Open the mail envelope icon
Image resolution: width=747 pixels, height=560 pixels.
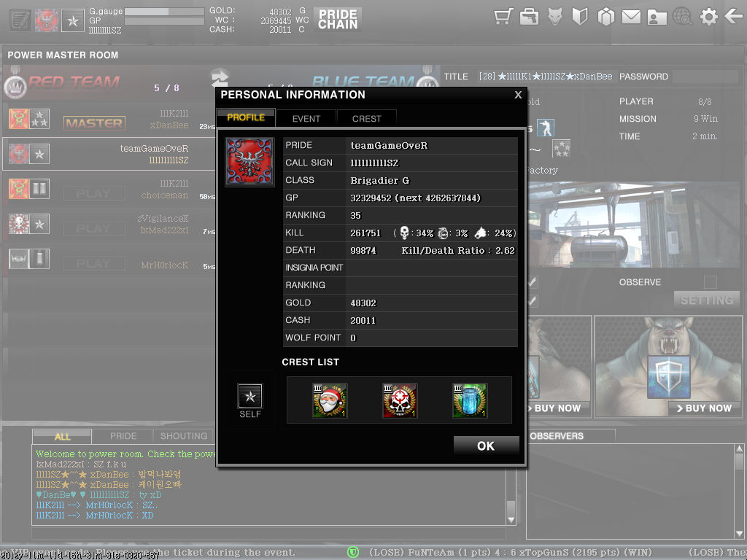(631, 17)
